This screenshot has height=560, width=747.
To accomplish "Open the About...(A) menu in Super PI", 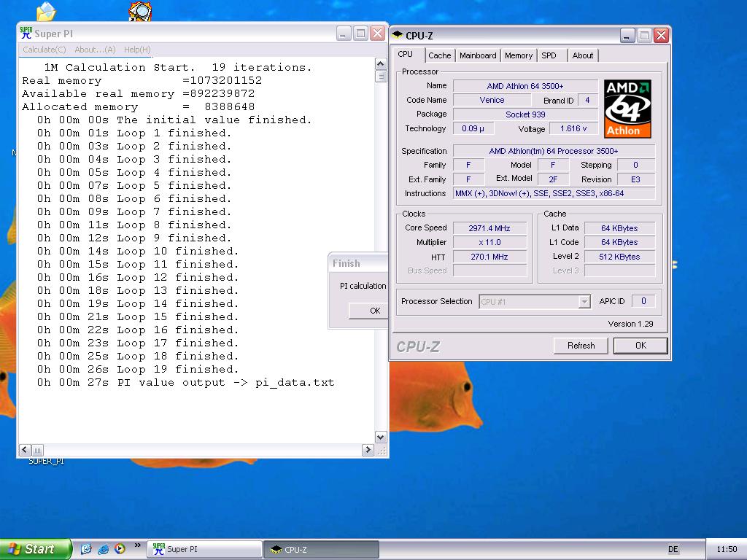I will click(x=95, y=50).
